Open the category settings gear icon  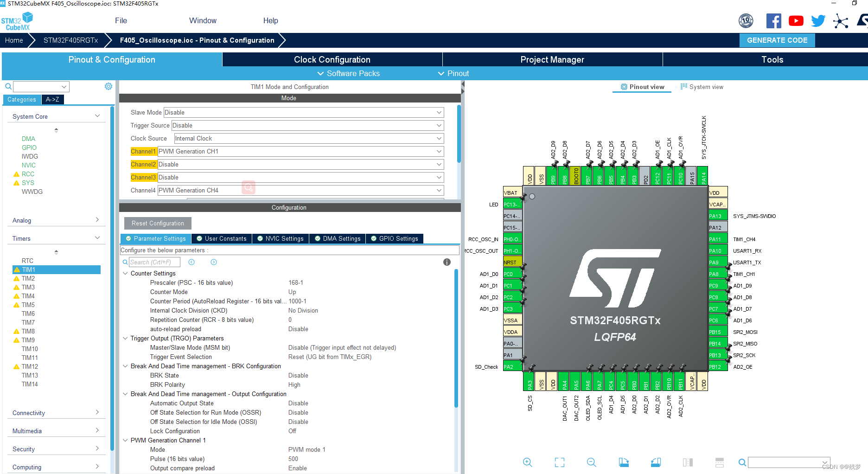click(108, 86)
